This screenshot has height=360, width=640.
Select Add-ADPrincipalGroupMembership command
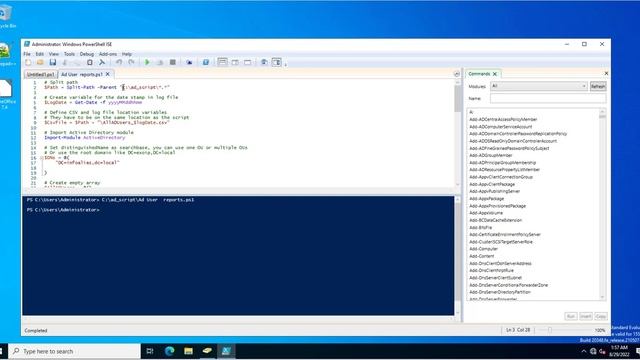coord(502,162)
